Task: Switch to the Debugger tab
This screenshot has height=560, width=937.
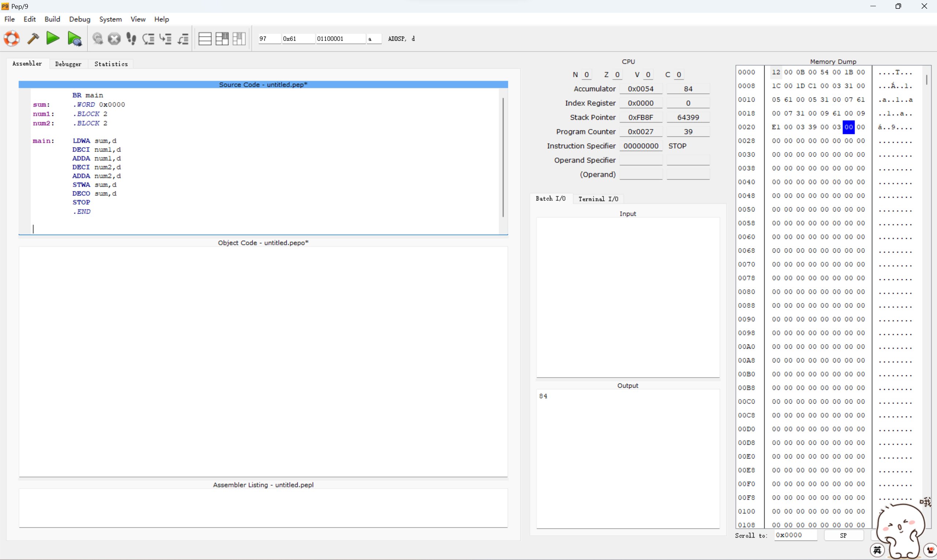Action: point(68,64)
